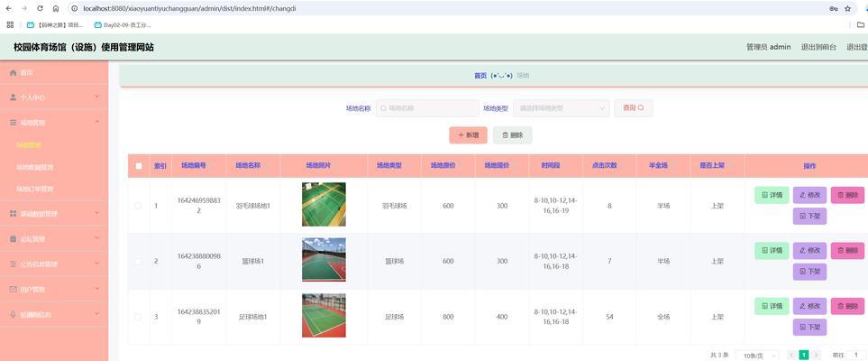Click 修改 for 羽毛球场地1
Screen dimensions: 868x361
pyautogui.click(x=810, y=195)
